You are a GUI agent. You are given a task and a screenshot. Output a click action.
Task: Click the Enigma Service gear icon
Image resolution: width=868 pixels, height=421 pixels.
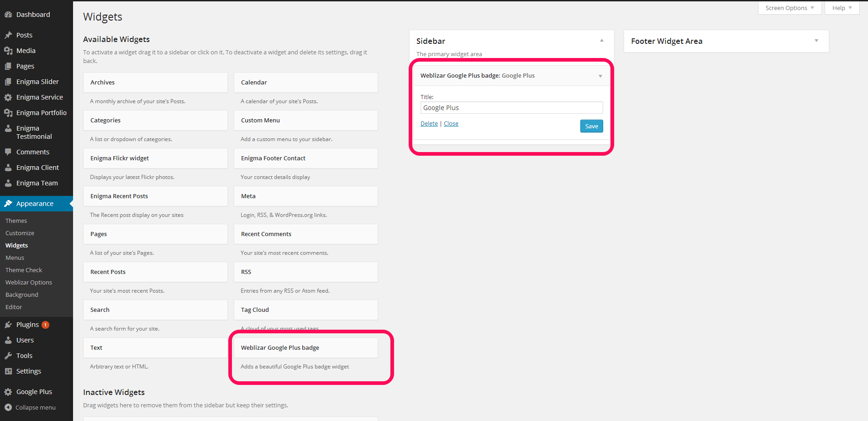point(8,97)
